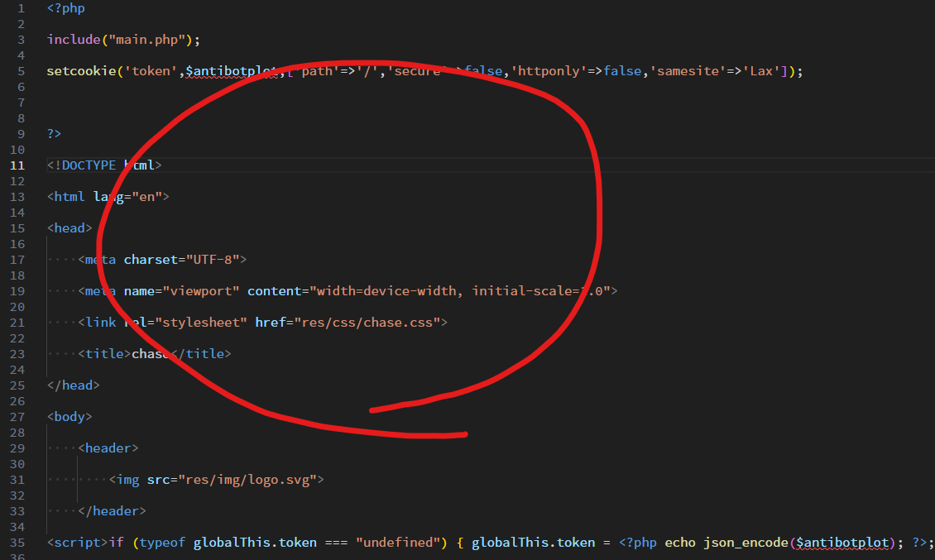Click the closing </header> tag

tap(112, 511)
